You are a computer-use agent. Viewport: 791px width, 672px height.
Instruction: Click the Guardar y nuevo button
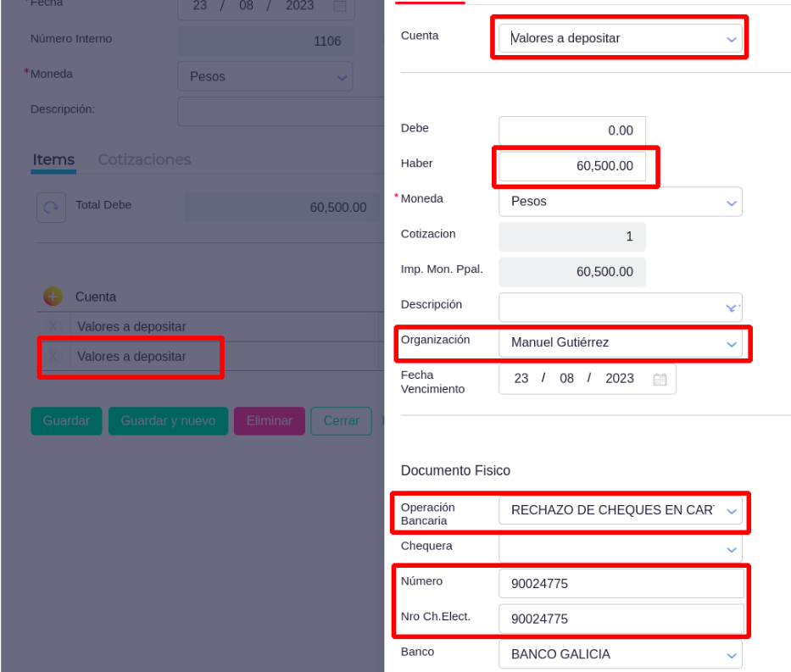pos(168,421)
